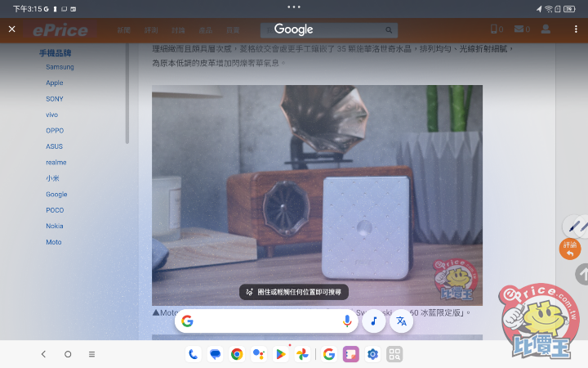Focus the bottom Google search field

coord(266,321)
